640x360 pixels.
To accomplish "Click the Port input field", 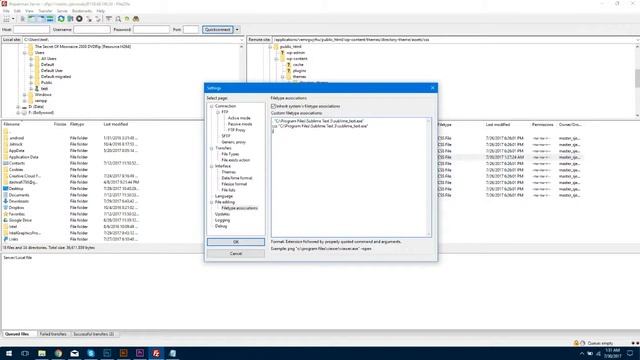I will tap(191, 30).
